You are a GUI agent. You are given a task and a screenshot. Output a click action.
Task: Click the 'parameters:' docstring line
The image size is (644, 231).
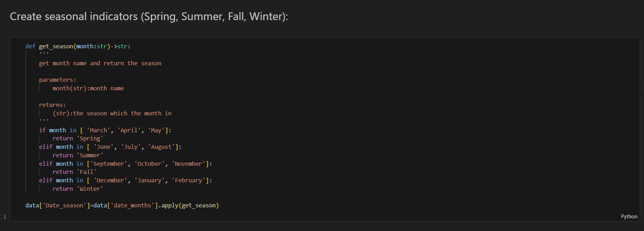[57, 80]
